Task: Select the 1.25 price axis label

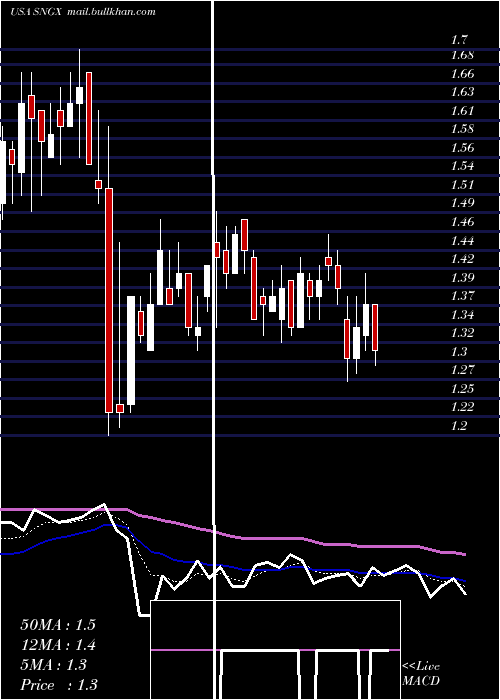Action: 462,389
